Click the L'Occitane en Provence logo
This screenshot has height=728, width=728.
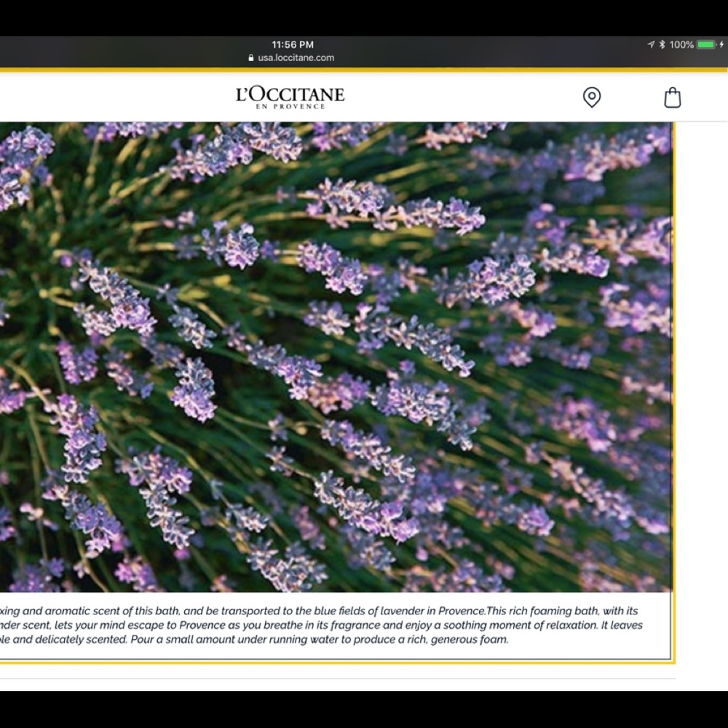pos(290,98)
